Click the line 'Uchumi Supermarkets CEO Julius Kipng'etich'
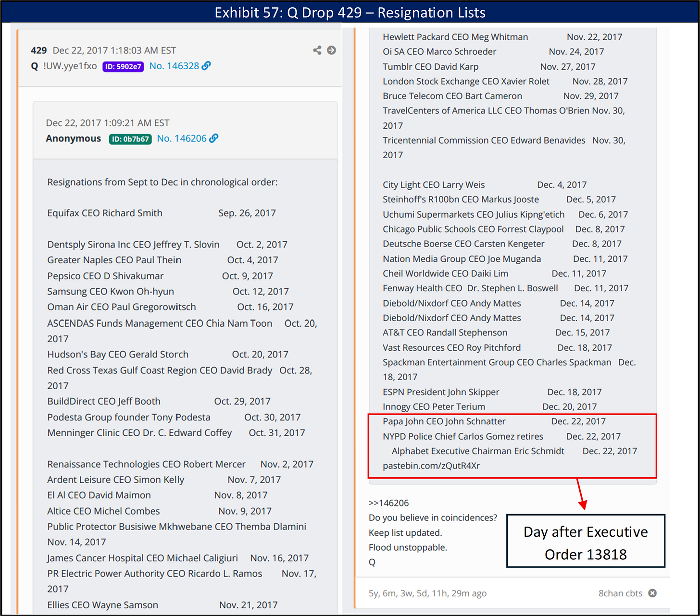 (x=474, y=214)
